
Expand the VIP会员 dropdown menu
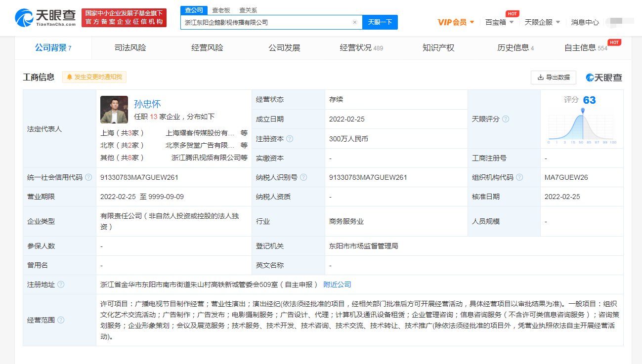coord(456,22)
